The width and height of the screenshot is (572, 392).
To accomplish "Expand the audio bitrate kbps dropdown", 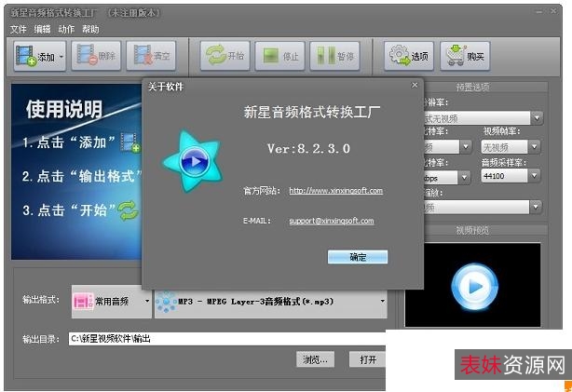I will (464, 178).
